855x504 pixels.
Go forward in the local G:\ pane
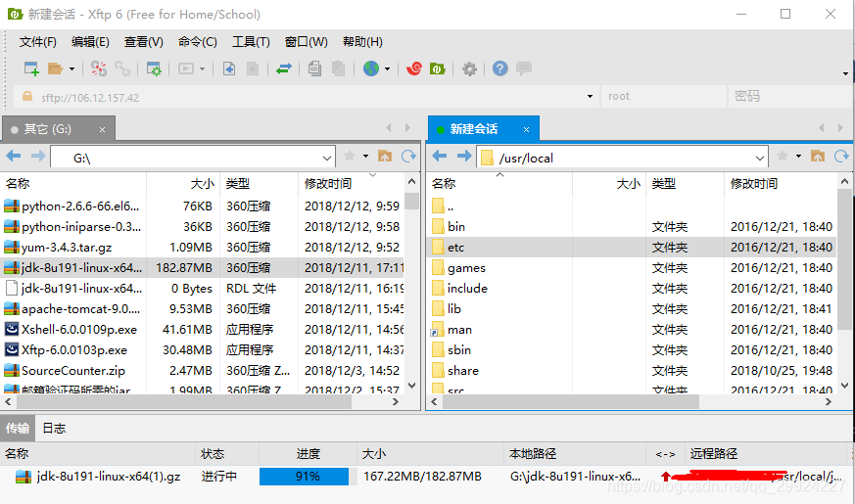[38, 157]
